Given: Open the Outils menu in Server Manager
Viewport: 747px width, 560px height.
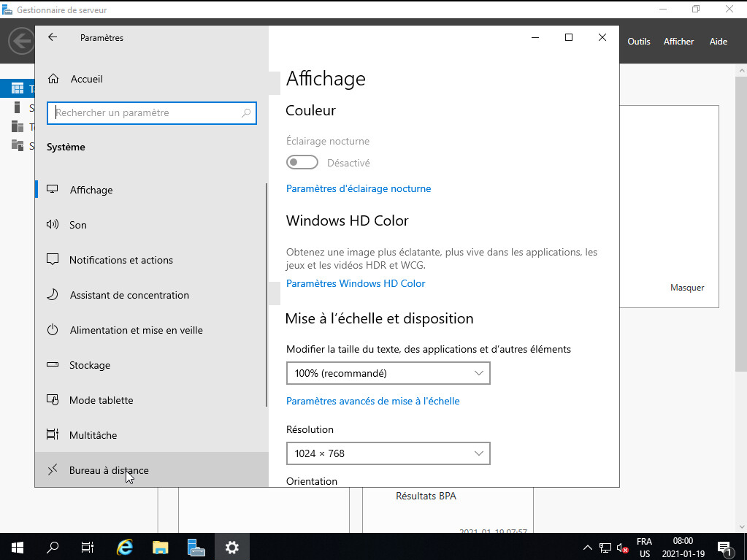Looking at the screenshot, I should click(x=638, y=42).
